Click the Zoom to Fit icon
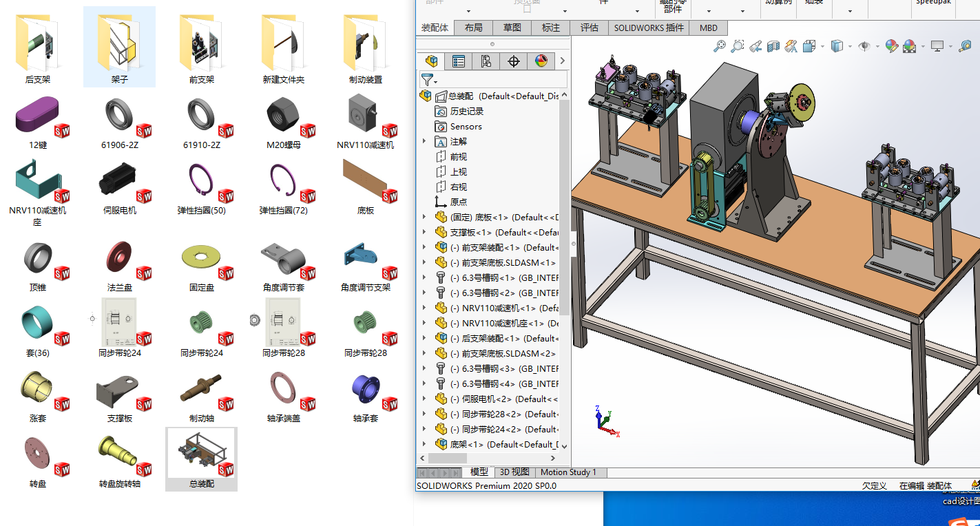Viewport: 980px width, 526px height. [719, 46]
